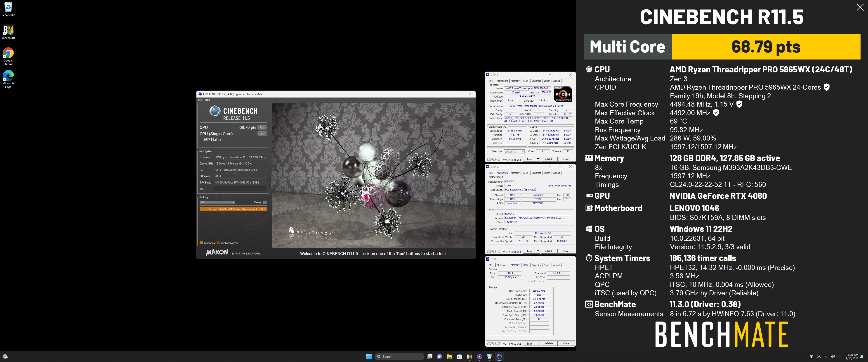Select CPU tab in CPU-Z memory timings window
Image resolution: width=868 pixels, height=362 pixels.
coord(491,265)
